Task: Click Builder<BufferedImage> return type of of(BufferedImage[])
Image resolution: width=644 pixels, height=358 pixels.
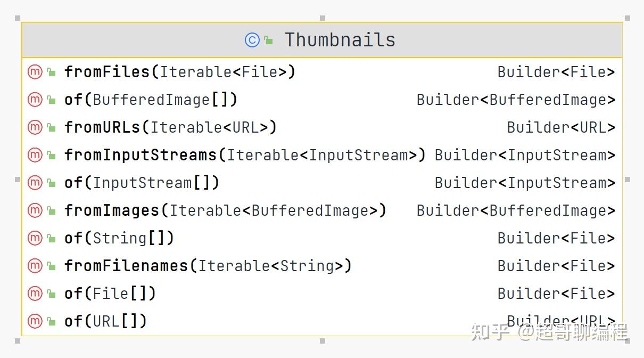Action: [x=515, y=100]
